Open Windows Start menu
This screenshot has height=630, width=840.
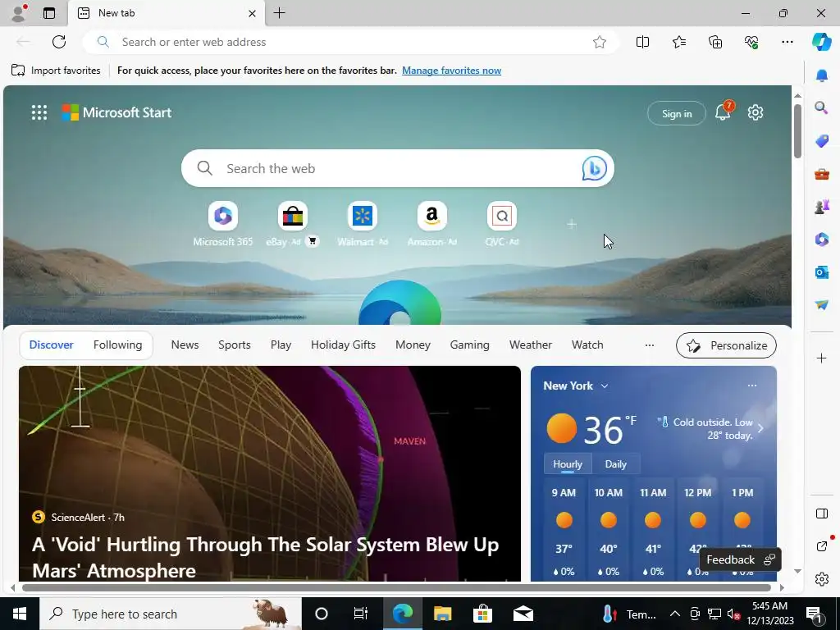click(20, 614)
